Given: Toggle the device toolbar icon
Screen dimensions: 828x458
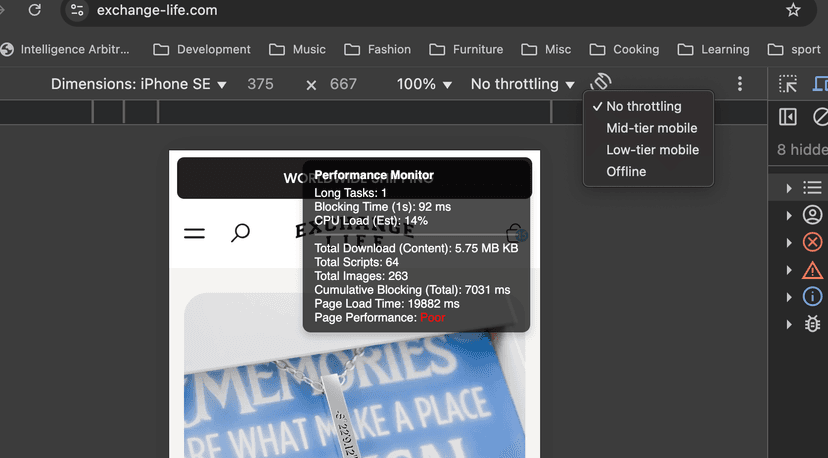Looking at the screenshot, I should click(820, 84).
